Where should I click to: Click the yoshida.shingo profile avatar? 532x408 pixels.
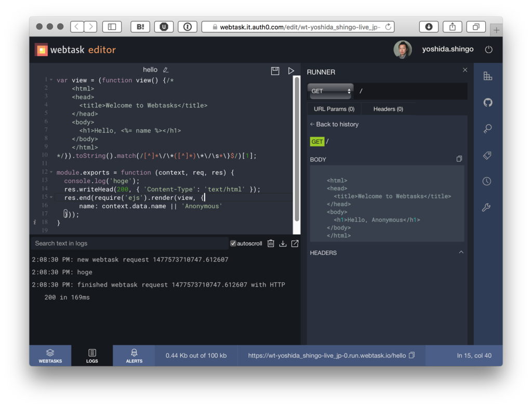coord(403,49)
